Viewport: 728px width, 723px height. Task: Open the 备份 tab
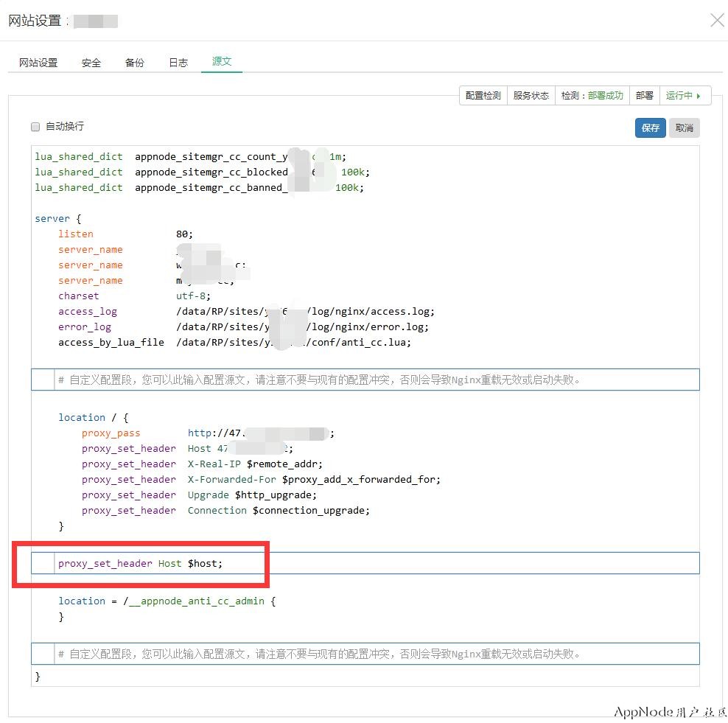(135, 63)
